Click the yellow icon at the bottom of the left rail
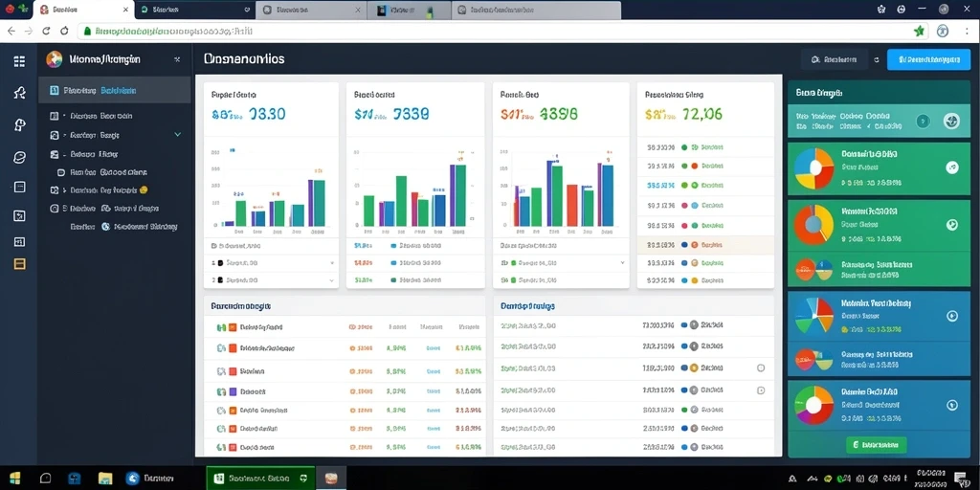The image size is (980, 490). pyautogui.click(x=19, y=264)
